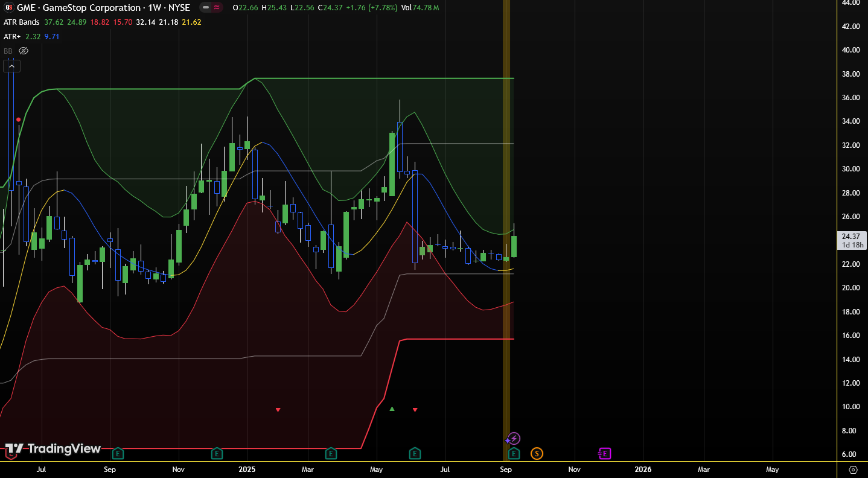This screenshot has width=868, height=478.
Task: Click the ATR+ blue value 9.71
Action: [x=52, y=37]
